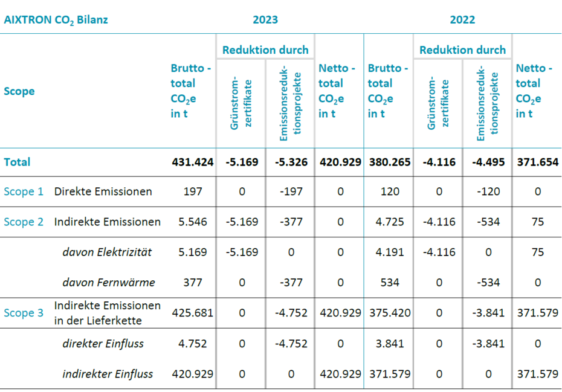Select the 'direkter Einfluss' row label
562x392 pixels.
(103, 344)
